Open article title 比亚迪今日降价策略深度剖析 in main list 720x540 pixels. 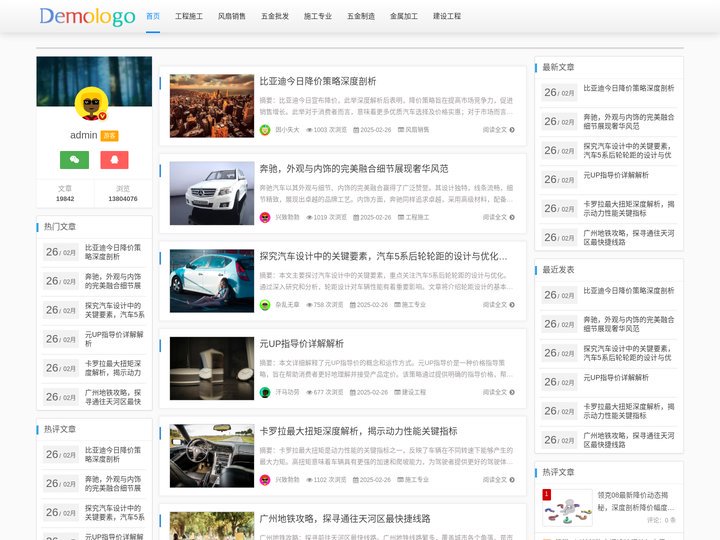(318, 81)
